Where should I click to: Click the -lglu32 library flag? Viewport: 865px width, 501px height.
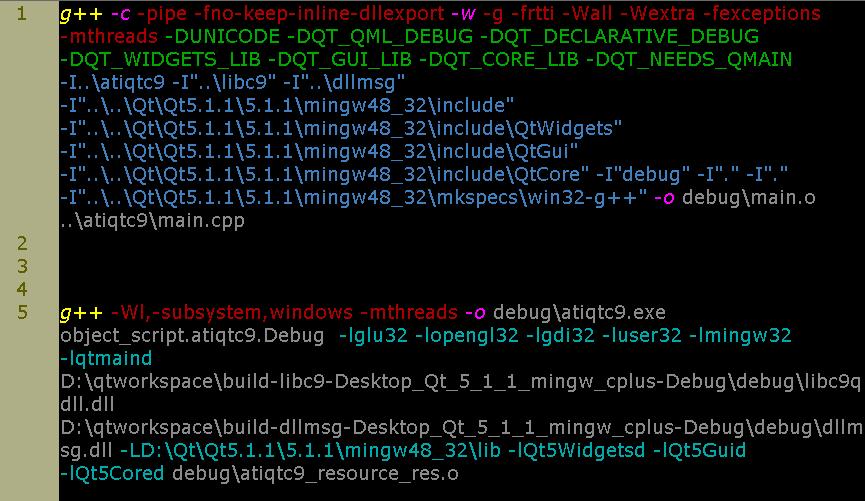[373, 335]
